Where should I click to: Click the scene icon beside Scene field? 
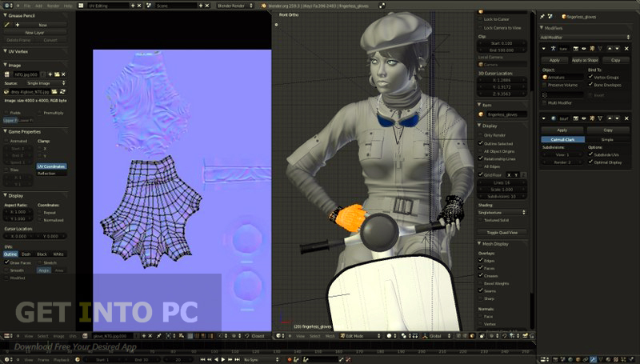149,6
